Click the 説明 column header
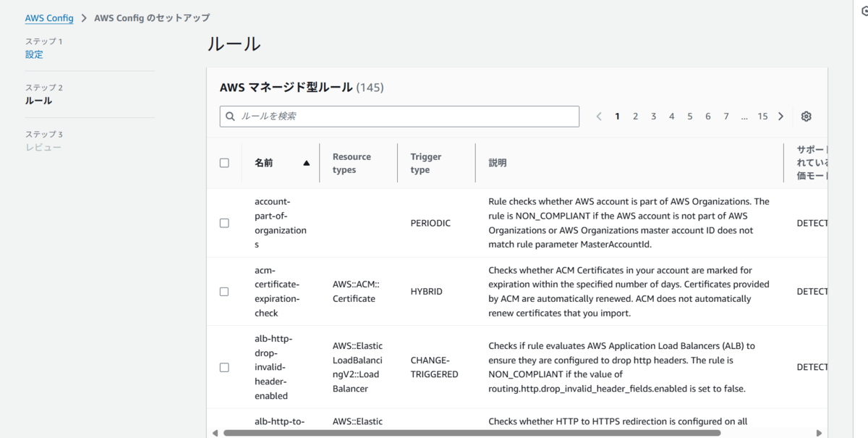The height and width of the screenshot is (438, 868). [498, 163]
